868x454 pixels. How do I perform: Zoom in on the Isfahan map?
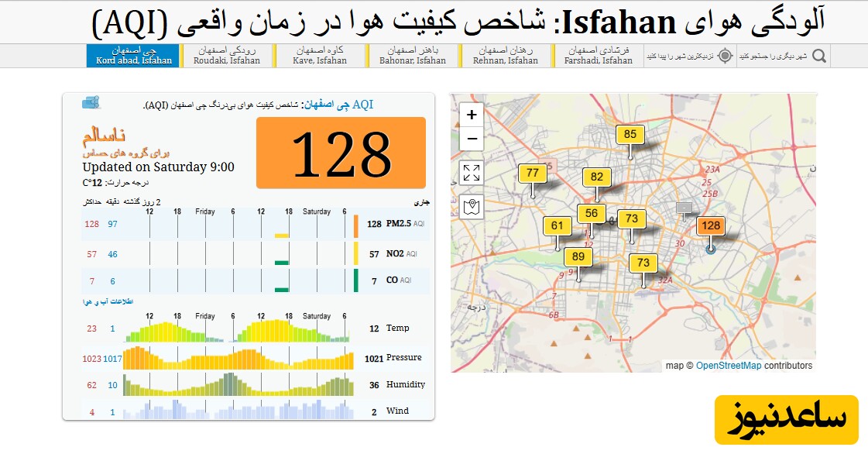(472, 115)
